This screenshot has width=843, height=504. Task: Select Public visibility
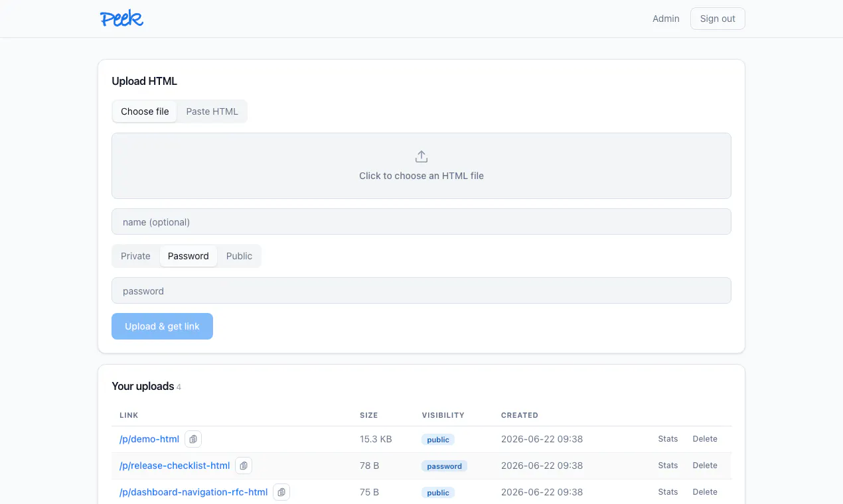(x=239, y=256)
